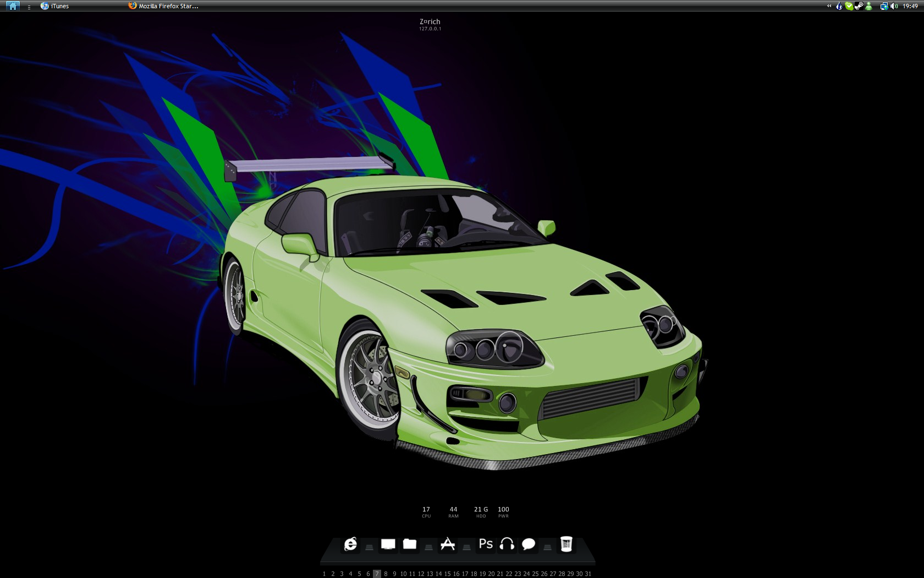This screenshot has width=924, height=578.
Task: Click the home Start icon in taskbar
Action: click(x=12, y=6)
